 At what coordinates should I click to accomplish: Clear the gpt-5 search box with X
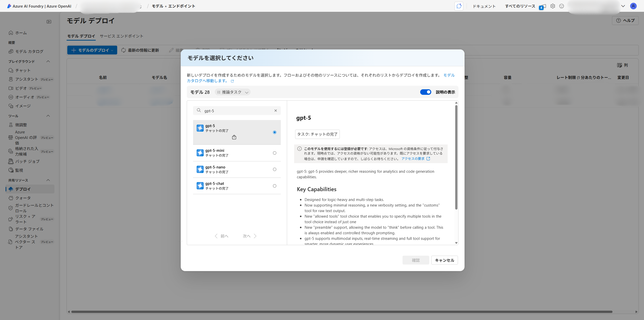[x=275, y=111]
